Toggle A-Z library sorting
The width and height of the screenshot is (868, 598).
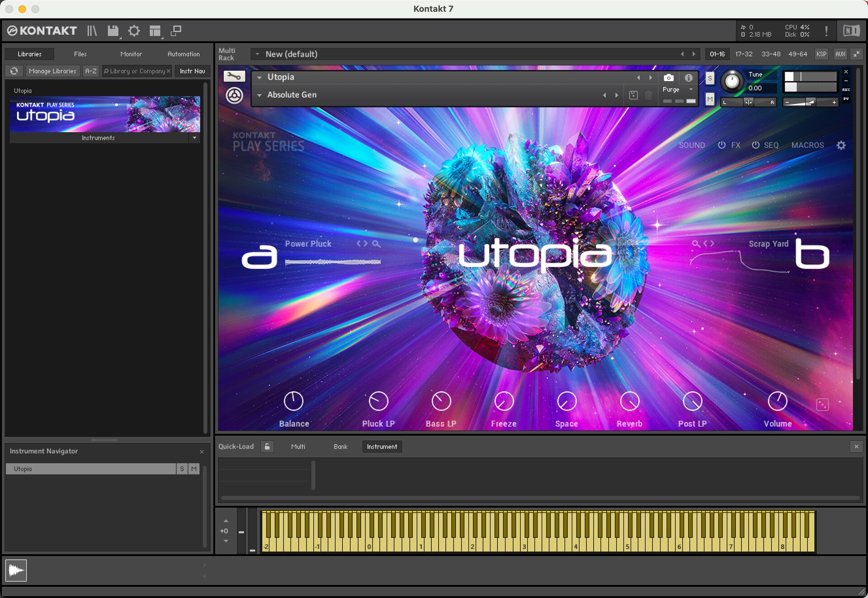[x=91, y=71]
